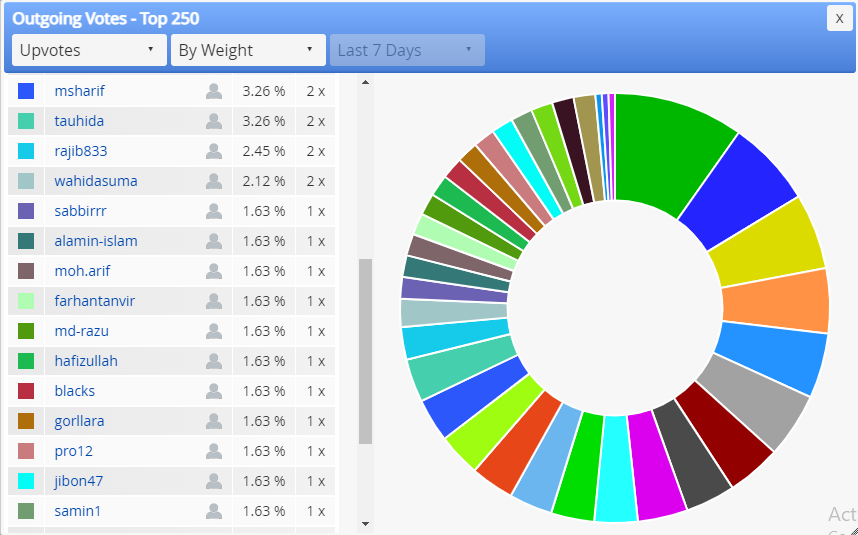This screenshot has height=535, width=858.
Task: Click the profile icon next to msharif
Action: [214, 91]
